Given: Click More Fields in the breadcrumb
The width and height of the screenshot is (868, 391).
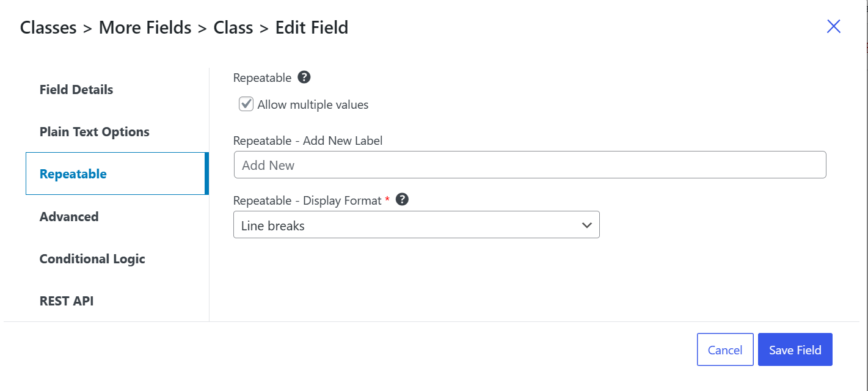Looking at the screenshot, I should [x=145, y=27].
